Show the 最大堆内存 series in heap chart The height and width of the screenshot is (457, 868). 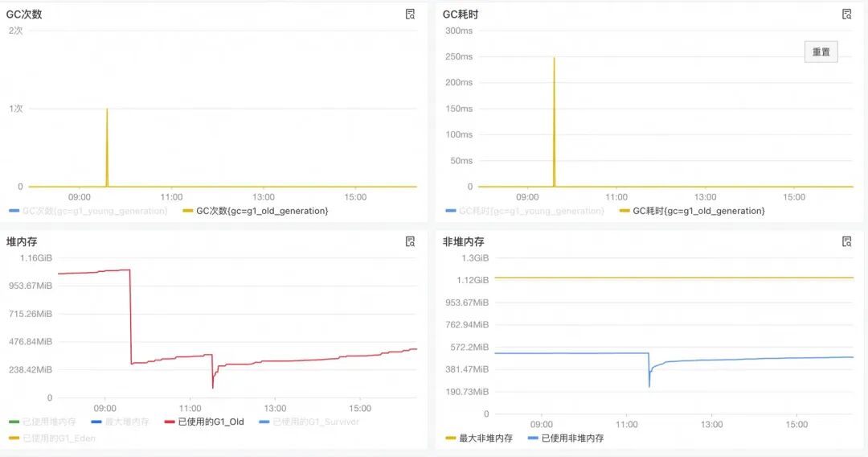120,422
